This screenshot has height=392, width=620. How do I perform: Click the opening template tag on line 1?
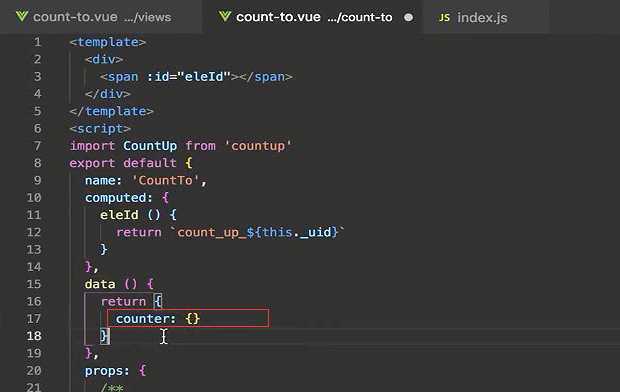108,42
